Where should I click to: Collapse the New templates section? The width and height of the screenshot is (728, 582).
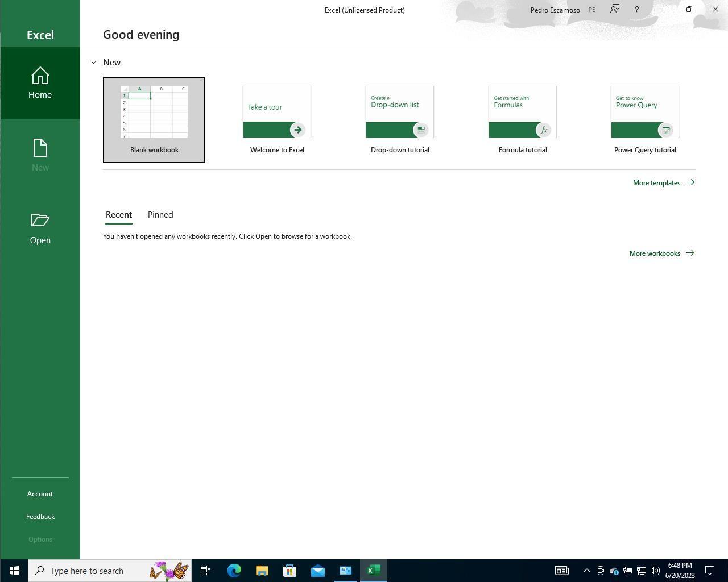click(x=94, y=62)
